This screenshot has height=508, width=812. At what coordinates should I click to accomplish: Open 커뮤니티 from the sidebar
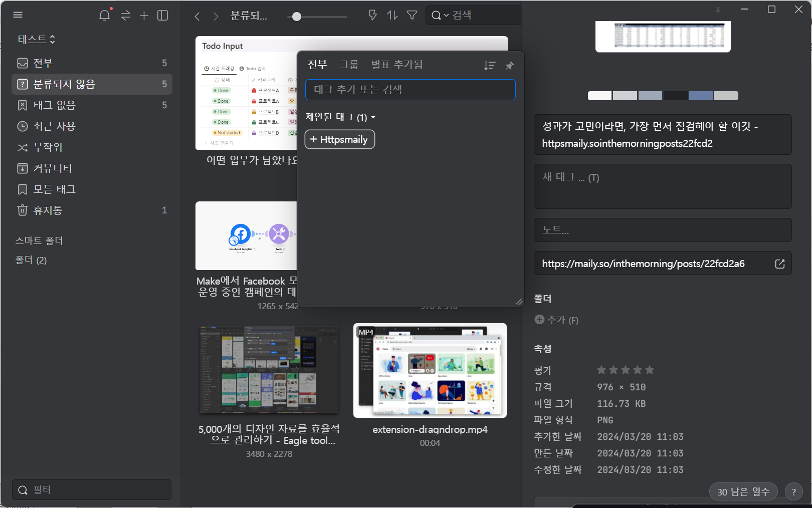[x=52, y=168]
